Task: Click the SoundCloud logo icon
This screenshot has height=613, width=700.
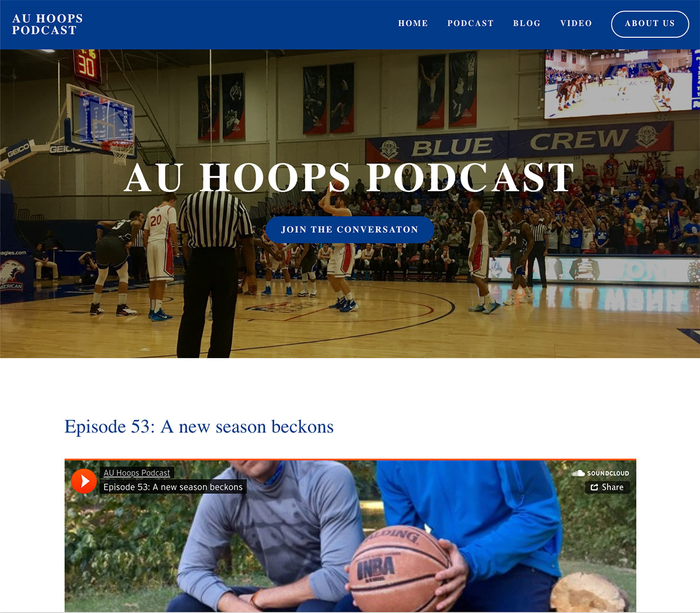Action: (x=600, y=473)
